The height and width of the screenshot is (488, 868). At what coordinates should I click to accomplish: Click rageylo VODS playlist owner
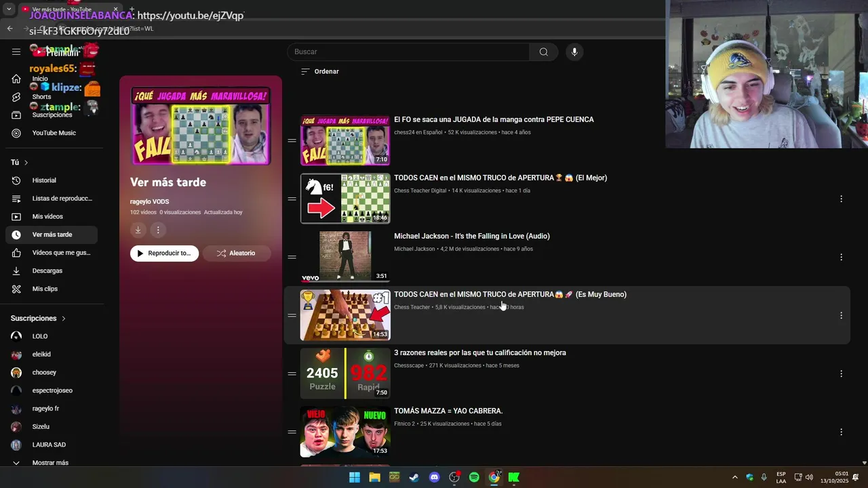(x=149, y=201)
